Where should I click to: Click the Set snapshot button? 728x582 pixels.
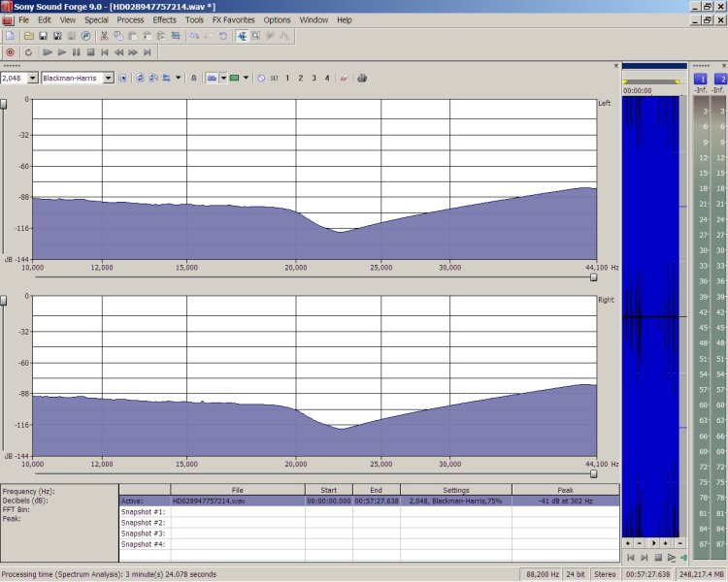click(274, 78)
